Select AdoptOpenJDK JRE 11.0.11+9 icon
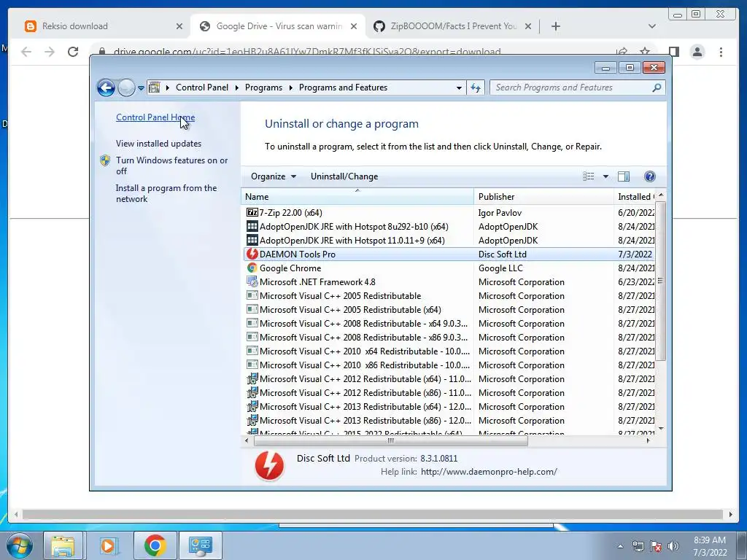 pos(252,240)
